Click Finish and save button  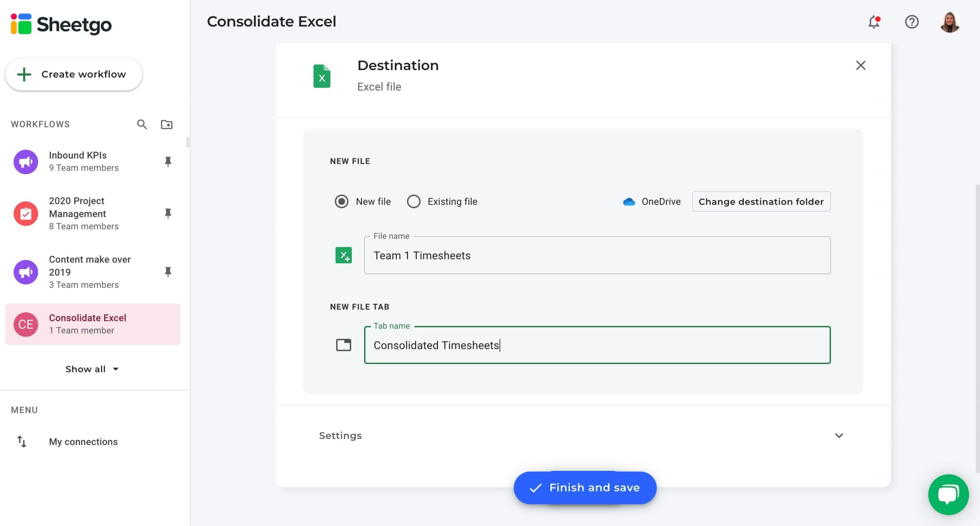(585, 487)
